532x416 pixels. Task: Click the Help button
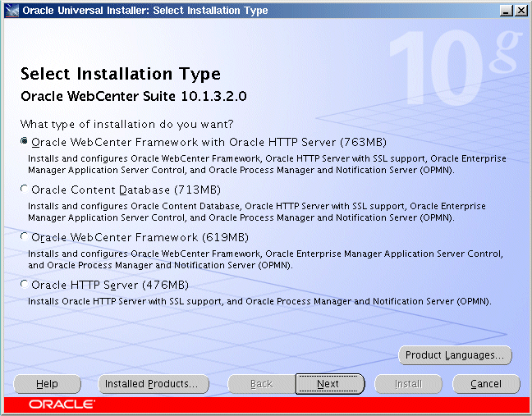[47, 384]
